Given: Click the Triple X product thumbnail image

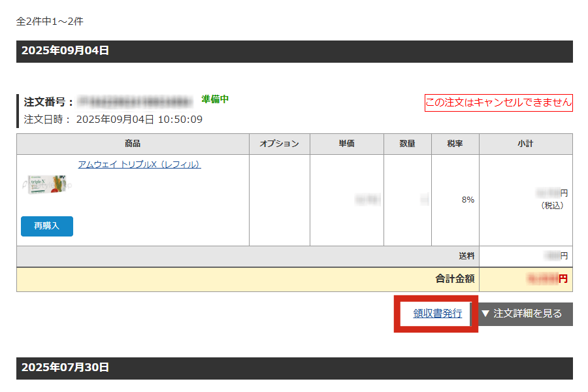Looking at the screenshot, I should click(x=47, y=186).
